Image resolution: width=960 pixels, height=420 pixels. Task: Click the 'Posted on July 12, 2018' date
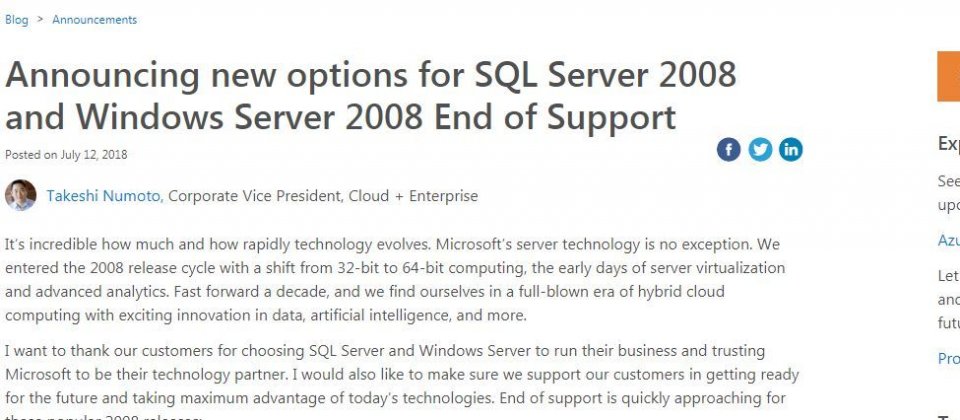[66, 154]
